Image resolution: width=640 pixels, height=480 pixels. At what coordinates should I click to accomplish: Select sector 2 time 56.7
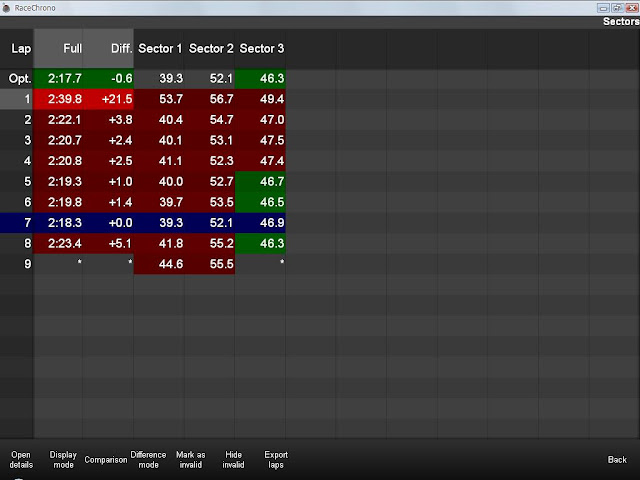click(210, 99)
